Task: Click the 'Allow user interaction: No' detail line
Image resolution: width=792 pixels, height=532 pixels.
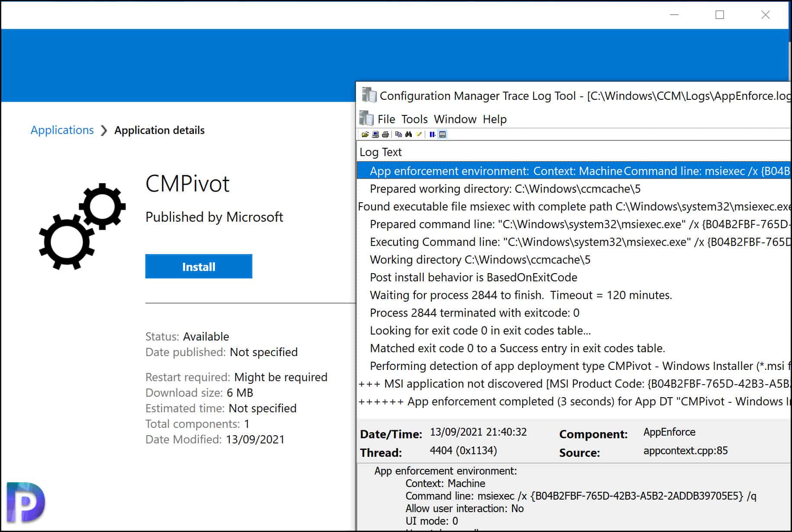Action: pos(465,509)
